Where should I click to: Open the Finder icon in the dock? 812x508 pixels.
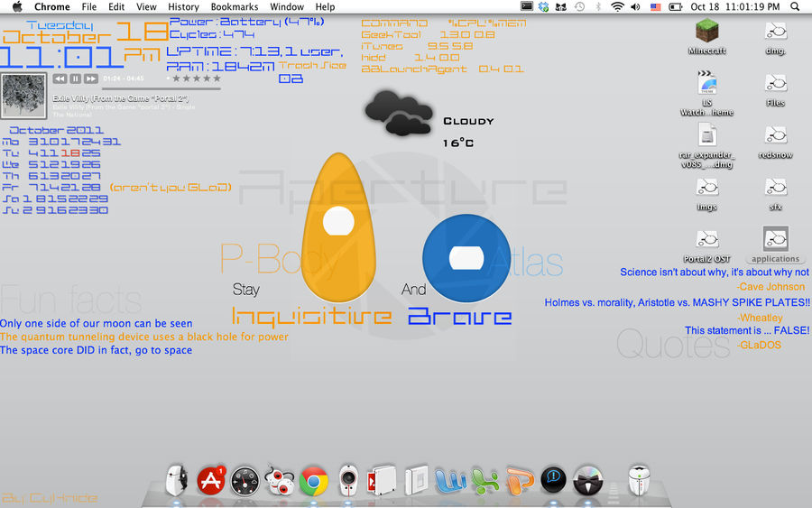176,480
